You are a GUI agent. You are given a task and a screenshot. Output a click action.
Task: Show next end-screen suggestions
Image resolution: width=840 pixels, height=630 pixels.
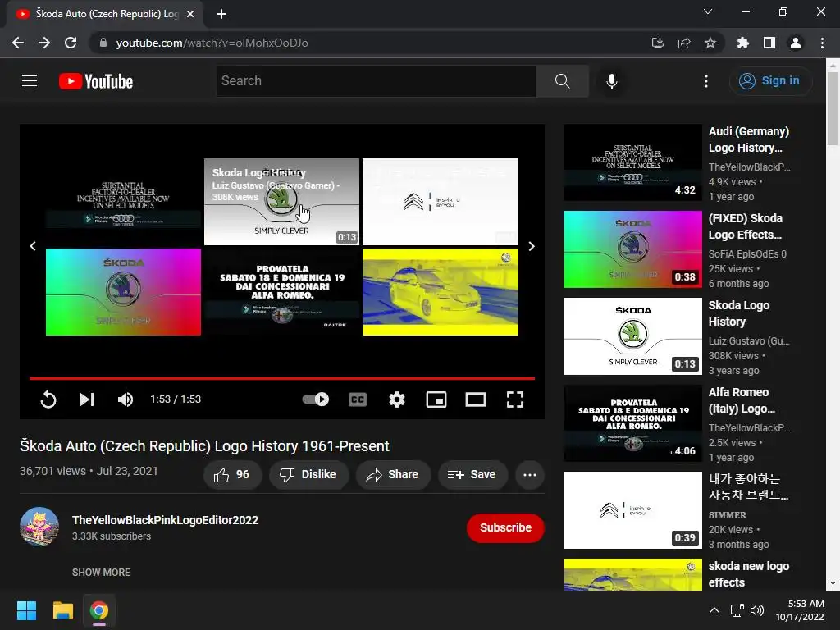point(531,246)
